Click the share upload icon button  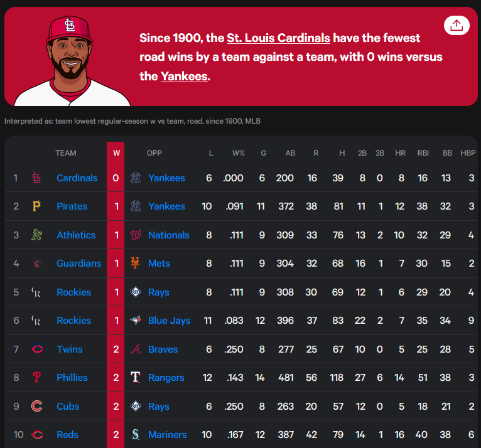457,26
